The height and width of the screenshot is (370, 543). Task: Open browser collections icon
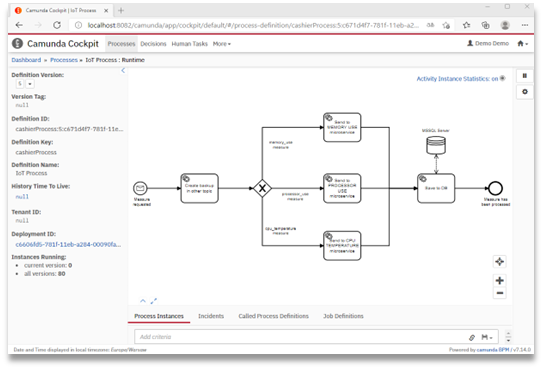point(486,25)
